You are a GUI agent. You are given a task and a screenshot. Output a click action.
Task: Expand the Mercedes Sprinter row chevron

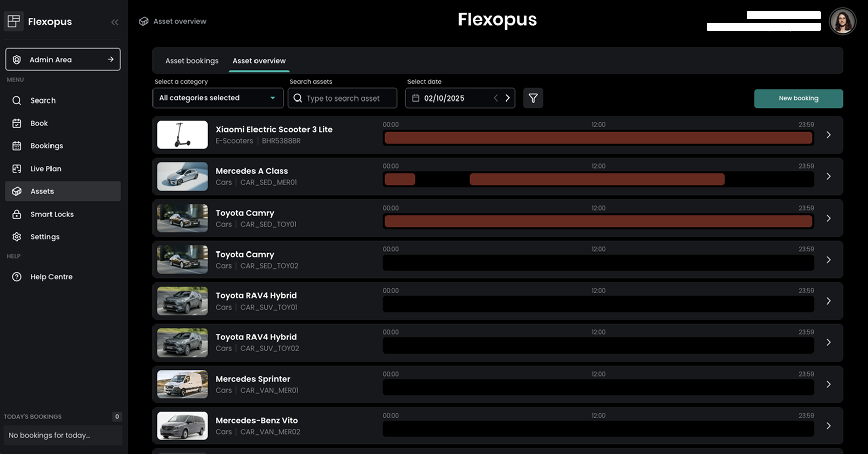[828, 384]
